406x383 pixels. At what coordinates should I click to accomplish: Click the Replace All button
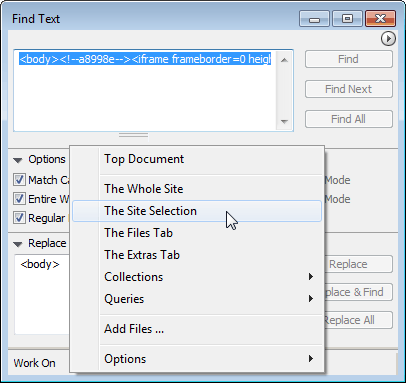(358, 320)
